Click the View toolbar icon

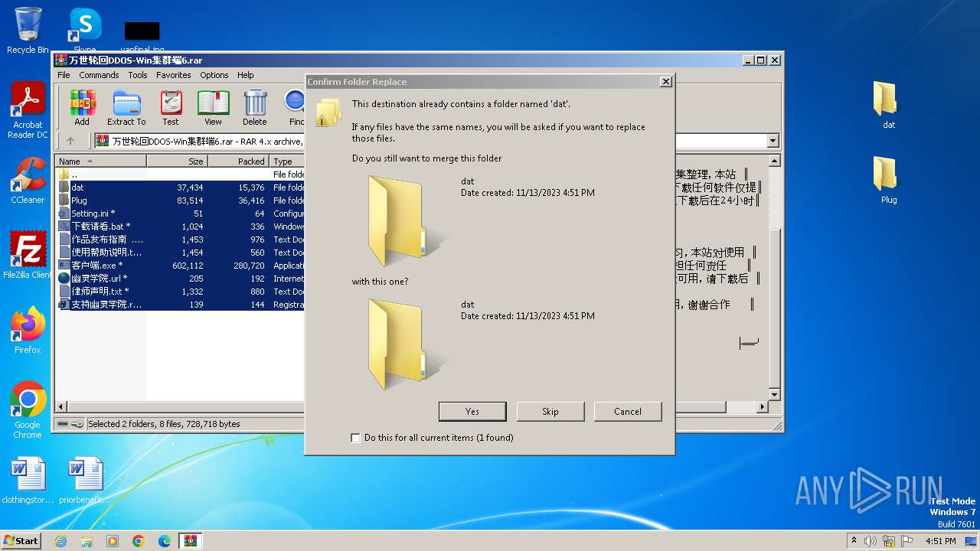213,108
